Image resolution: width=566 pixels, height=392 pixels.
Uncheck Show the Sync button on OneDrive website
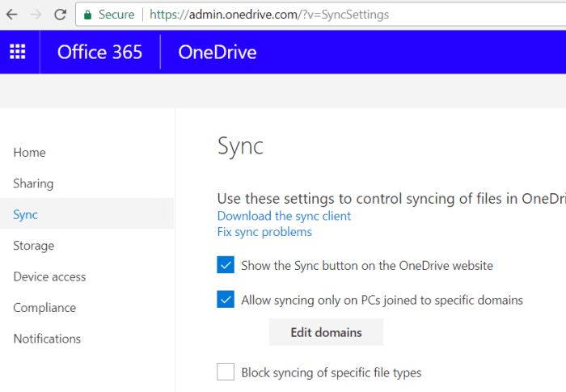[226, 265]
